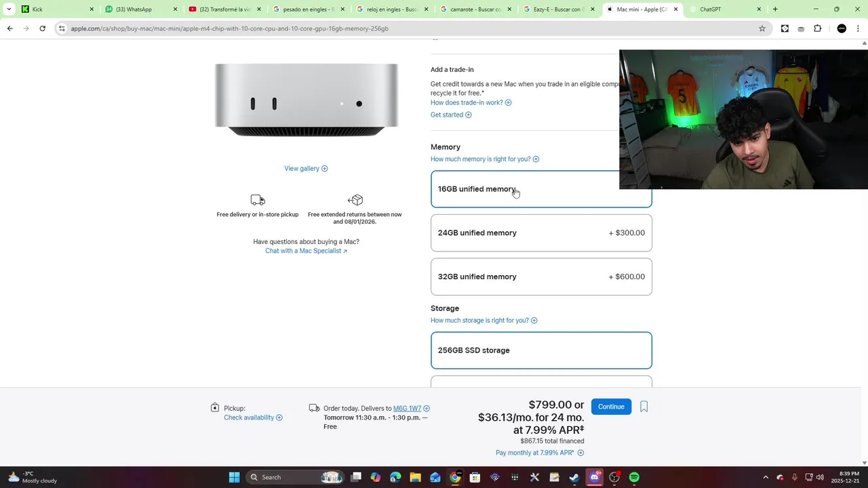Image resolution: width=868 pixels, height=488 pixels.
Task: Click the browser Back arrow
Action: coord(9,28)
